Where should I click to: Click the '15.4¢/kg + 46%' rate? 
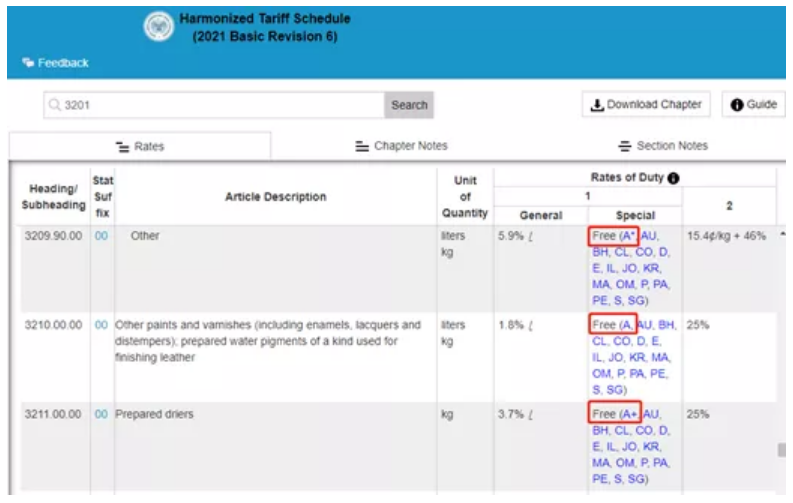click(x=726, y=236)
